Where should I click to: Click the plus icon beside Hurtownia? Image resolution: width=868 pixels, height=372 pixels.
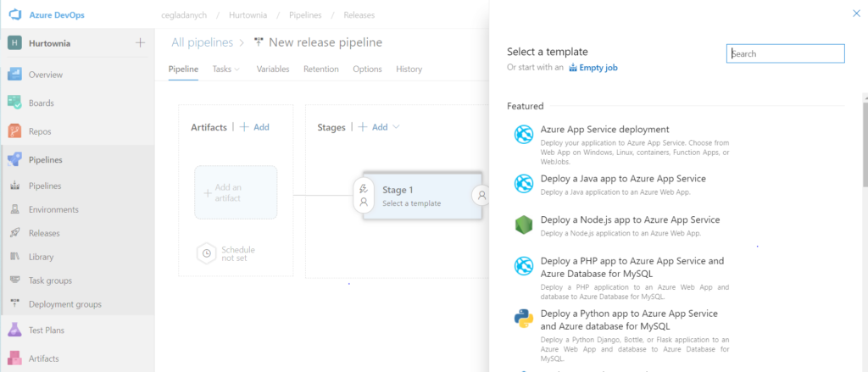pos(140,43)
